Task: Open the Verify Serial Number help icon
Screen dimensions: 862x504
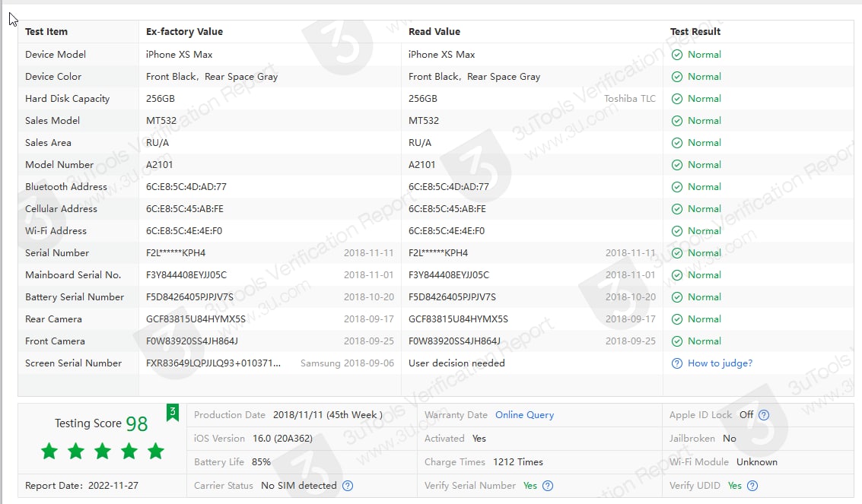Action: click(x=548, y=486)
